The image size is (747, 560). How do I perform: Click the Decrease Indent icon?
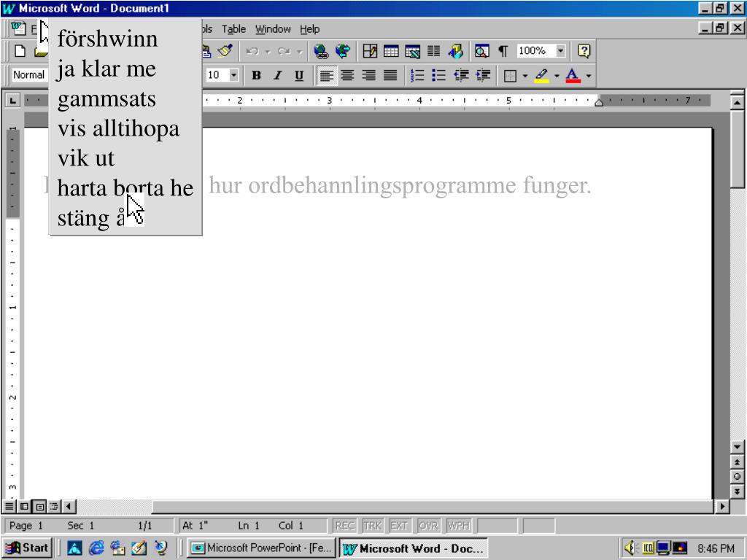click(x=461, y=75)
